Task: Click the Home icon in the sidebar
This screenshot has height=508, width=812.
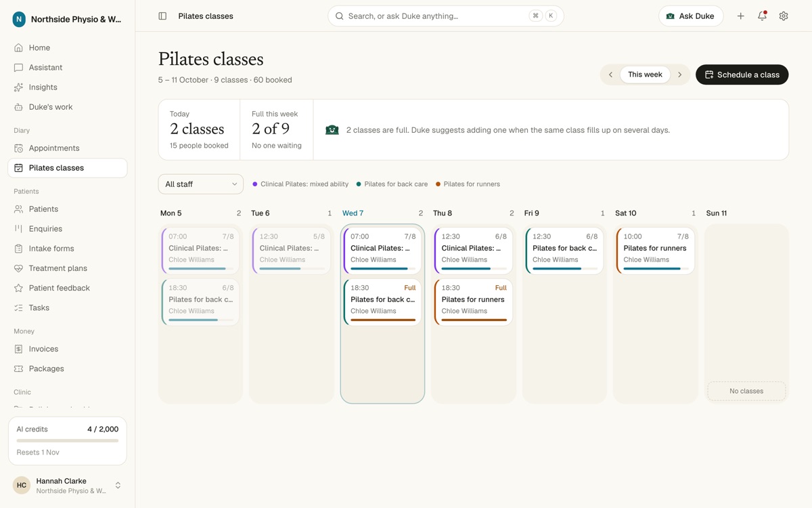Action: 18,48
